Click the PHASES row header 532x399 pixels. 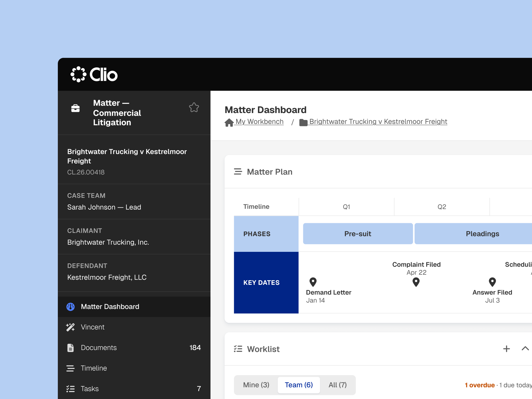click(266, 234)
